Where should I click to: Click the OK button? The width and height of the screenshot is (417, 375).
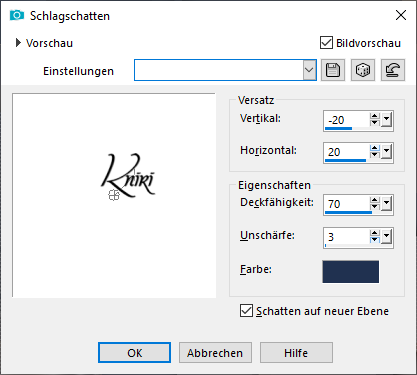pyautogui.click(x=134, y=353)
